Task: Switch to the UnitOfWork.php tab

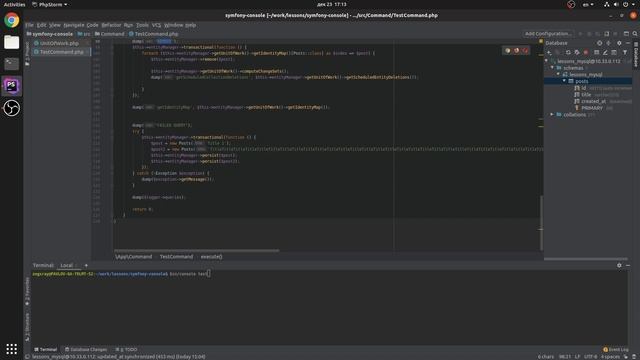Action: coord(59,43)
